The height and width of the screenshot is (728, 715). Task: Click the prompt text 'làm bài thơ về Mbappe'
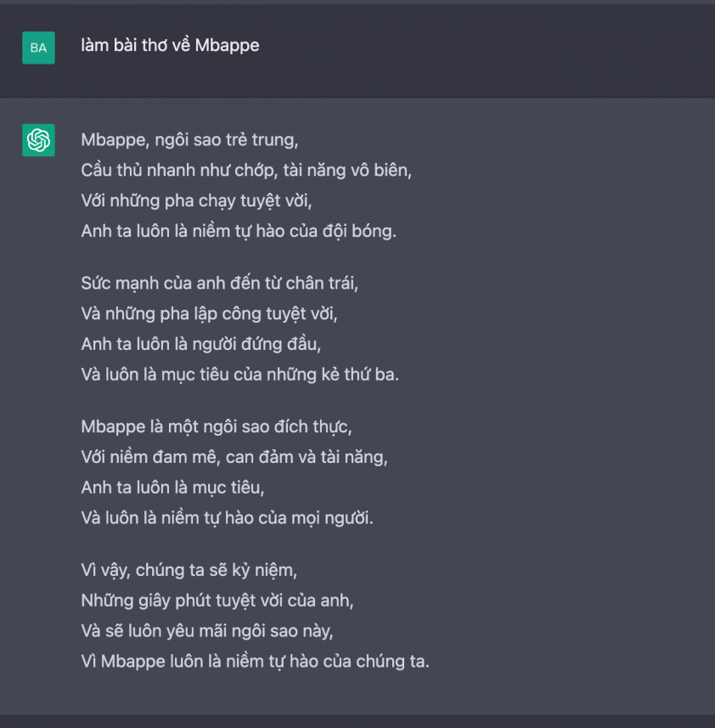point(170,46)
